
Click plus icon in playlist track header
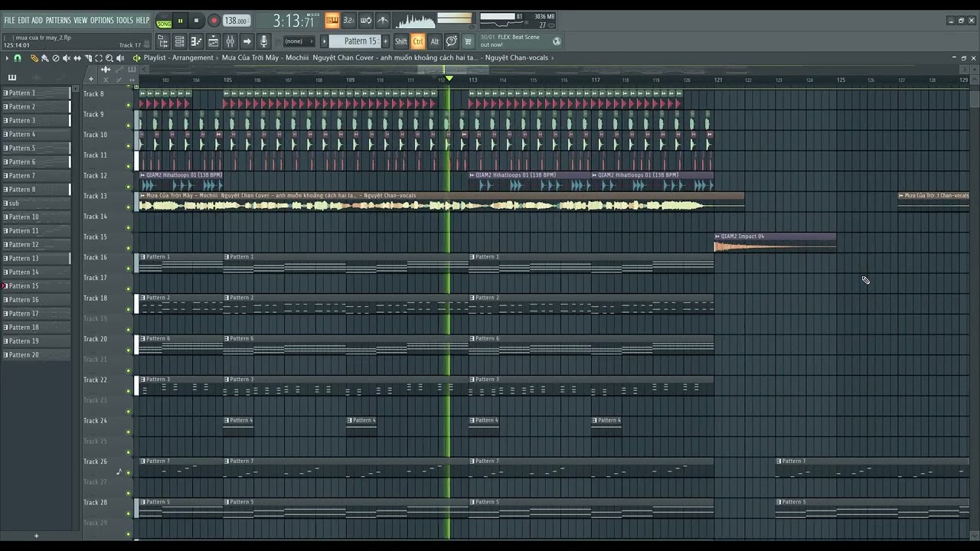(90, 79)
